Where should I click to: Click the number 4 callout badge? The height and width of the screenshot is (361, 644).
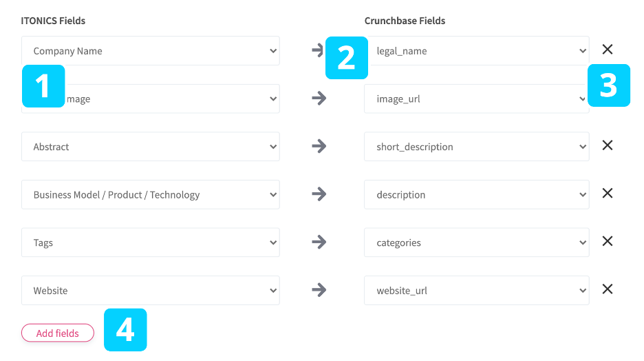125,330
